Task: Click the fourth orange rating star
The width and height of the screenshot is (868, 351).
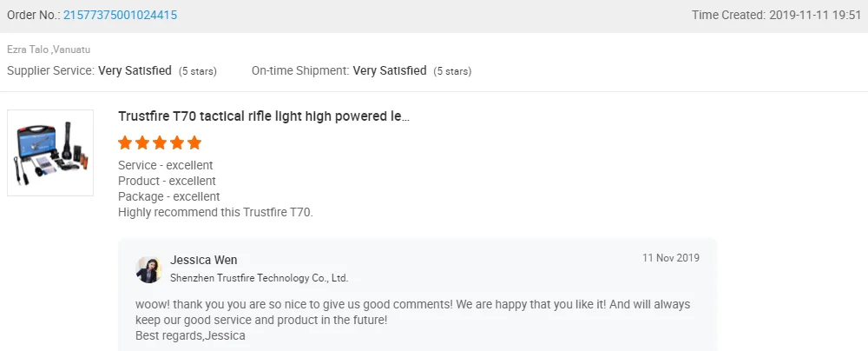Action: 177,142
